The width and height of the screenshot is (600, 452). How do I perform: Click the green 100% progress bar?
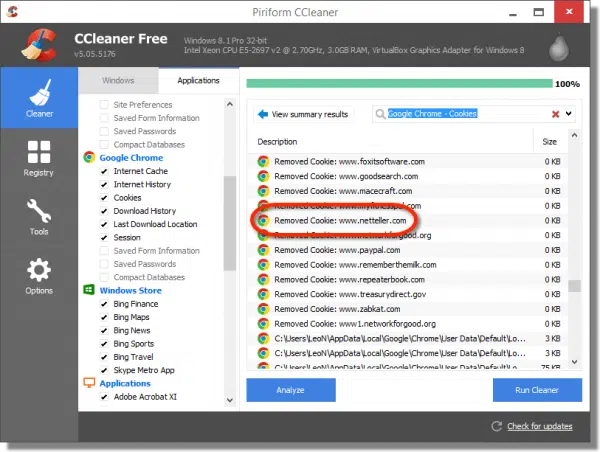(x=399, y=83)
